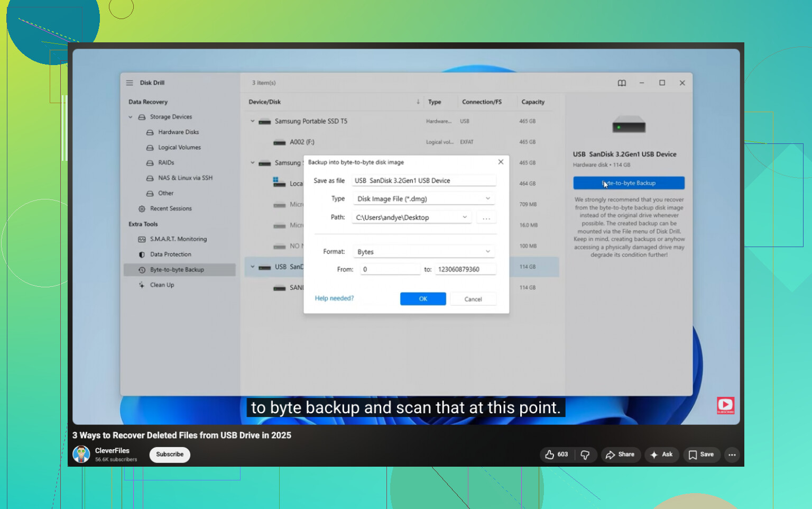
Task: Click the Save as file name field
Action: tap(424, 180)
